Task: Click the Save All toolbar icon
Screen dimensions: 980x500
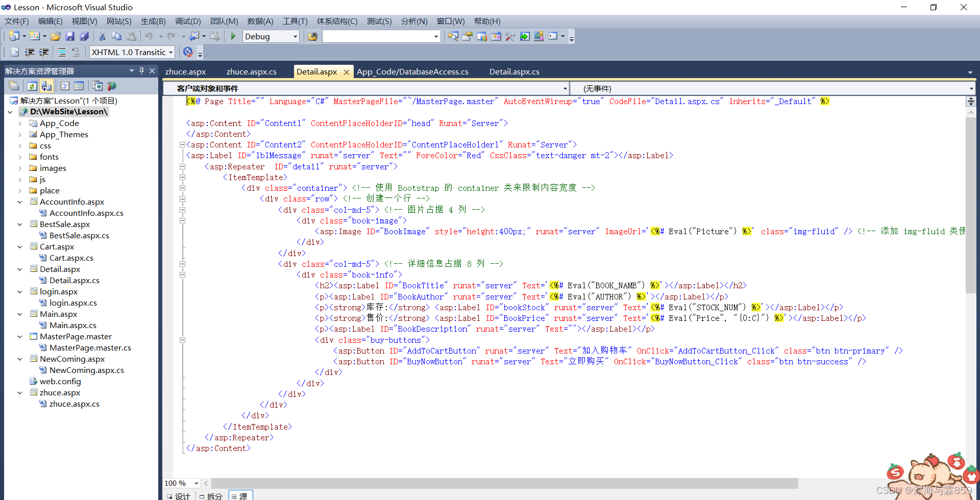Action: 85,36
